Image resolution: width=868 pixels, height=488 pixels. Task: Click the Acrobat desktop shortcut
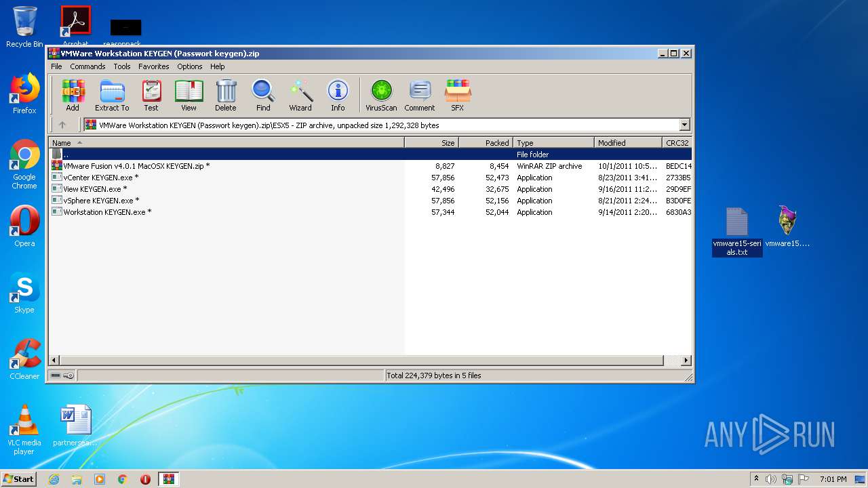(75, 26)
